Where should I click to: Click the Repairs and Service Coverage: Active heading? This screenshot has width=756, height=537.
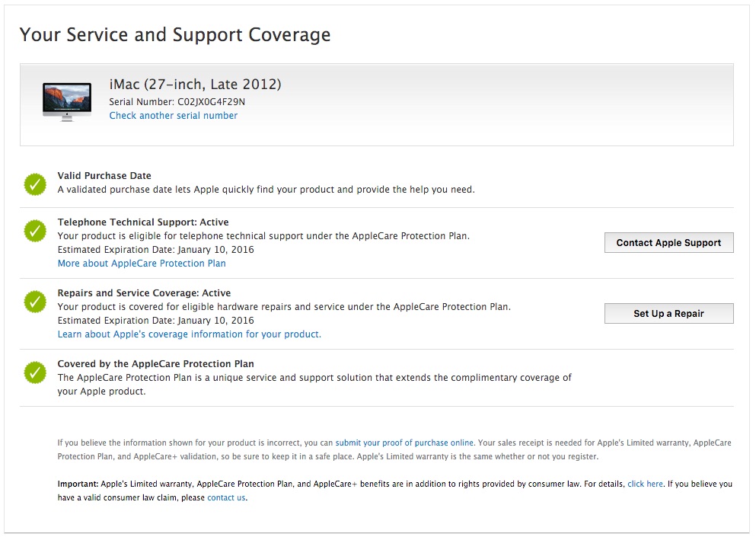click(144, 293)
